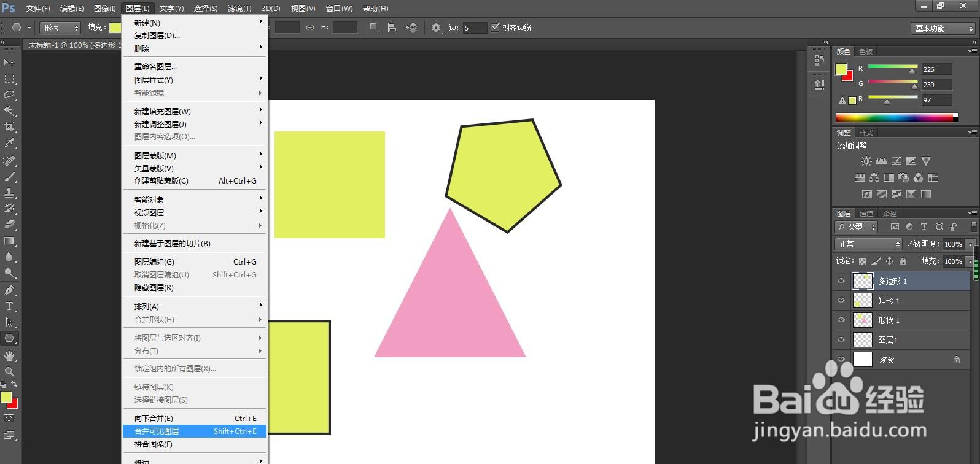Screen dimensions: 980x464
Task: Add an Invert adjustment
Action: click(x=867, y=195)
